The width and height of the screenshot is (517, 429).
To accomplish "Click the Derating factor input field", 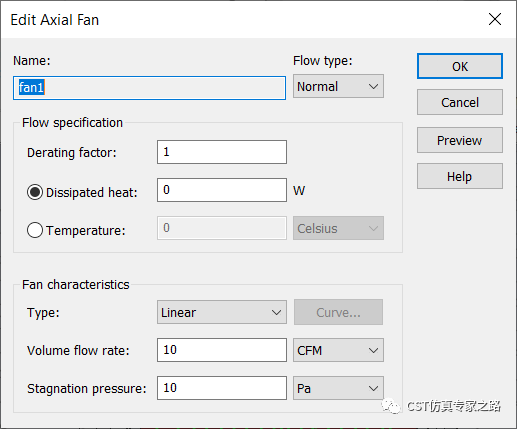I will [222, 152].
